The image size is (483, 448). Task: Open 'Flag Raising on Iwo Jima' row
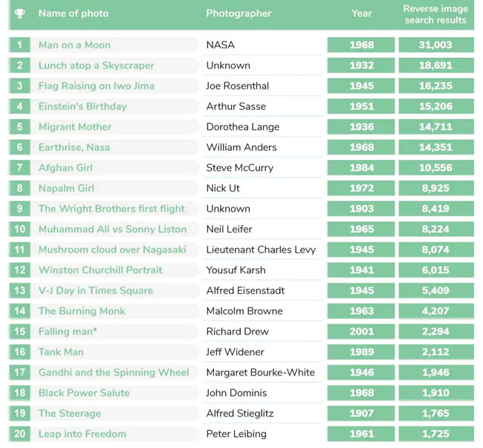[96, 86]
